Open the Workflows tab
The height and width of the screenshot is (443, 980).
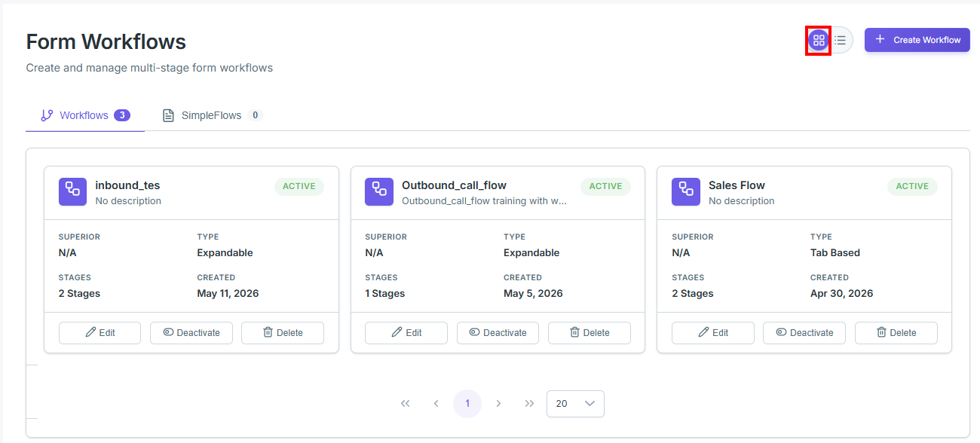pyautogui.click(x=85, y=115)
